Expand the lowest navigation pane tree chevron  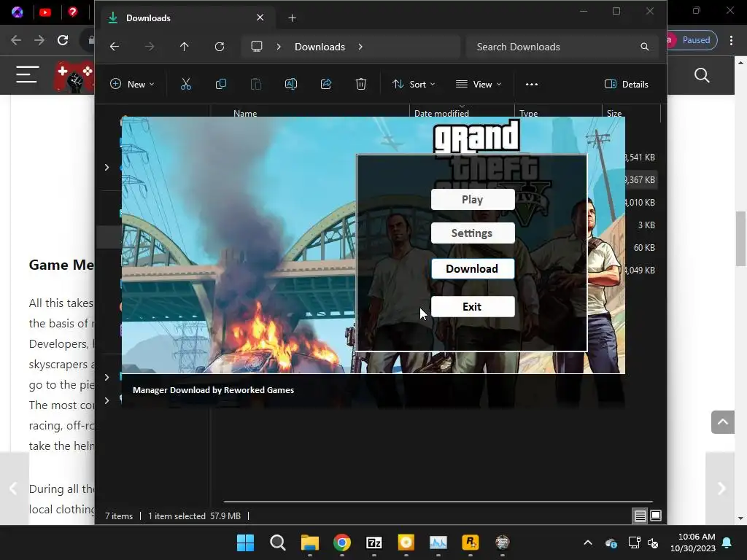coord(107,400)
